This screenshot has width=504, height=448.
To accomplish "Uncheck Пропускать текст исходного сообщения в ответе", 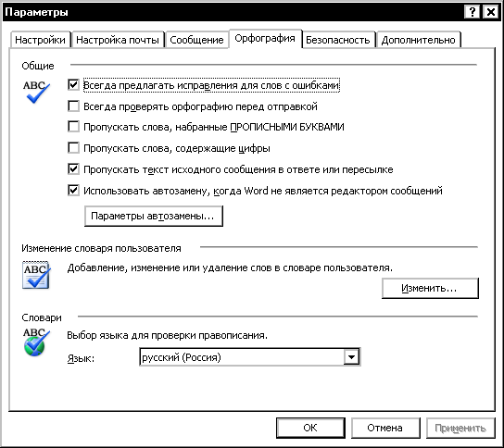I will coord(73,168).
